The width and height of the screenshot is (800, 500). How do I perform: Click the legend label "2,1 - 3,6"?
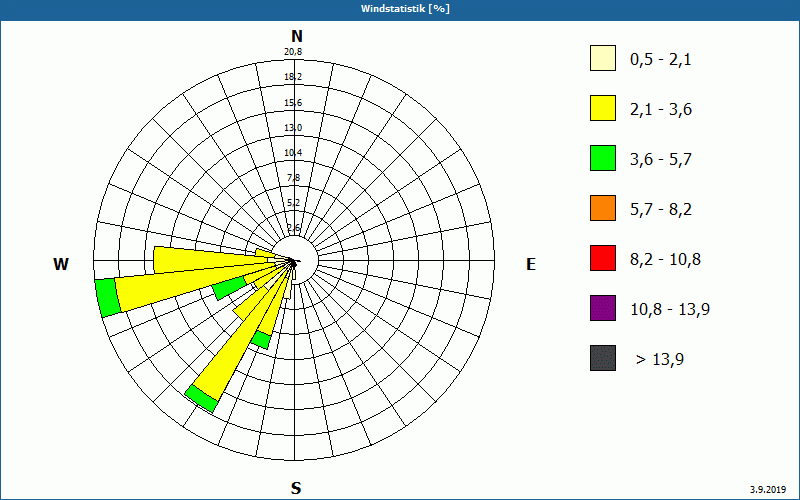click(661, 110)
